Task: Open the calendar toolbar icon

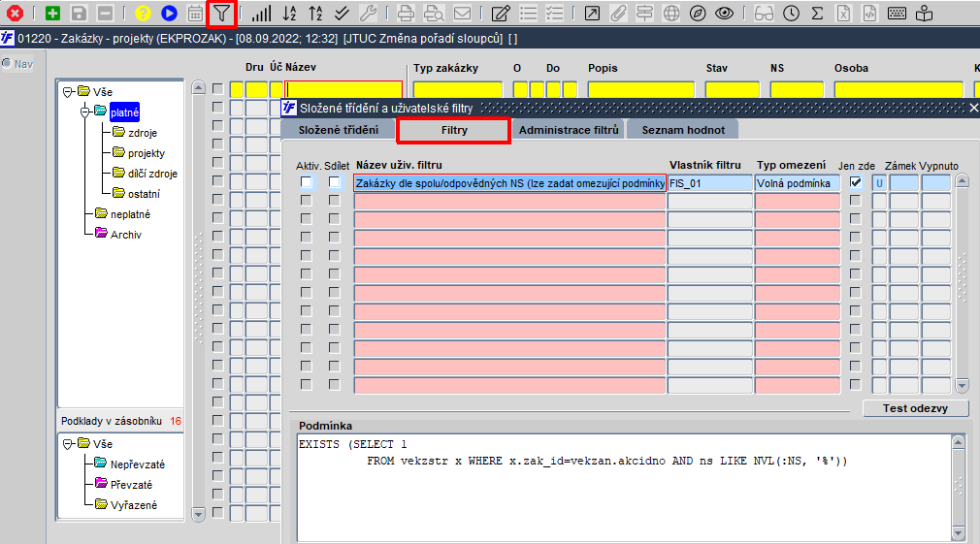Action: tap(195, 14)
